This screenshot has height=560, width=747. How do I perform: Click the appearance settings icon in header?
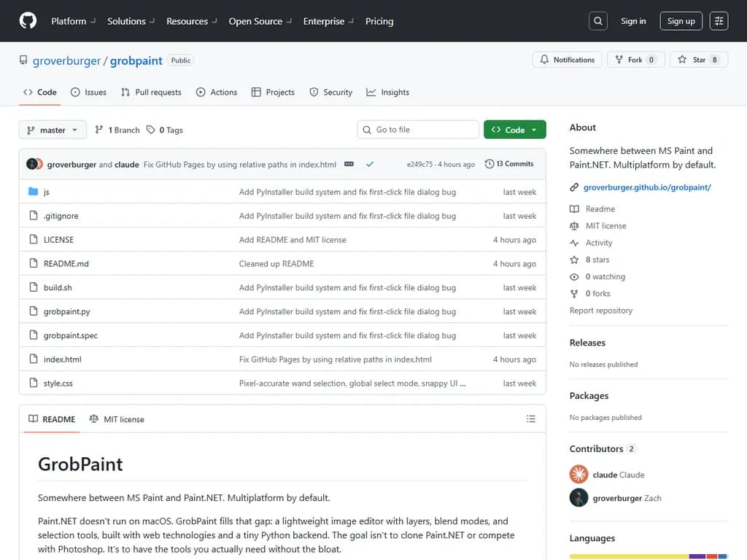coord(719,21)
